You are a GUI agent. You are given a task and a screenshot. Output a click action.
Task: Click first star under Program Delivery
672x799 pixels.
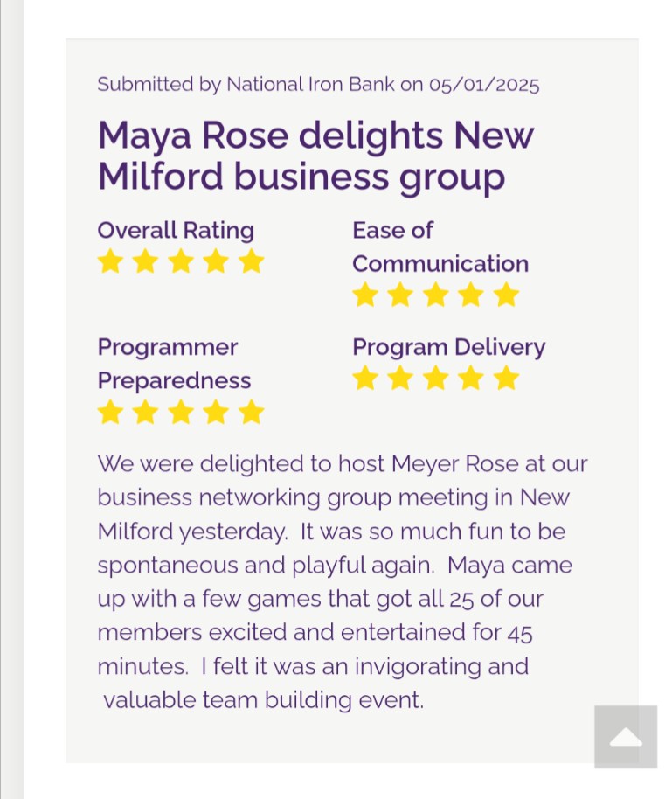click(365, 378)
